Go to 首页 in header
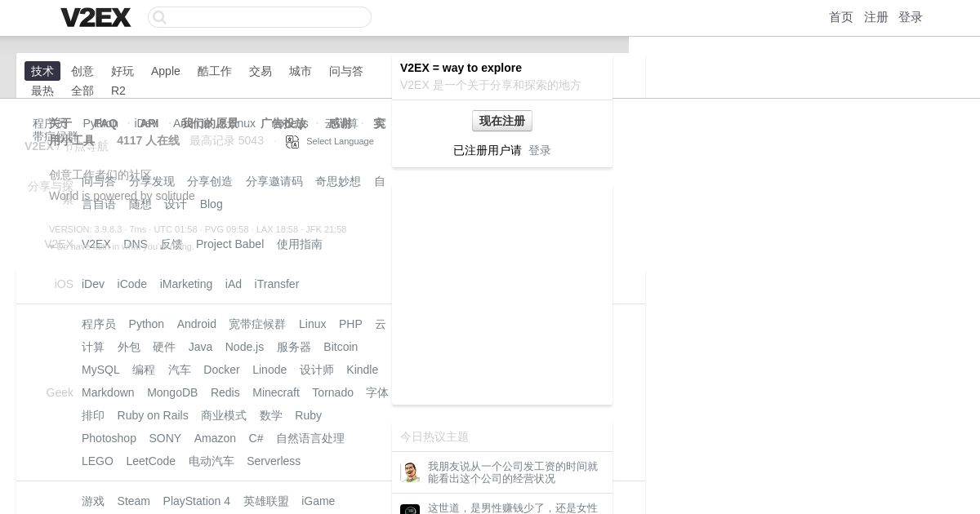Viewport: 980px width, 514px height. (x=841, y=17)
